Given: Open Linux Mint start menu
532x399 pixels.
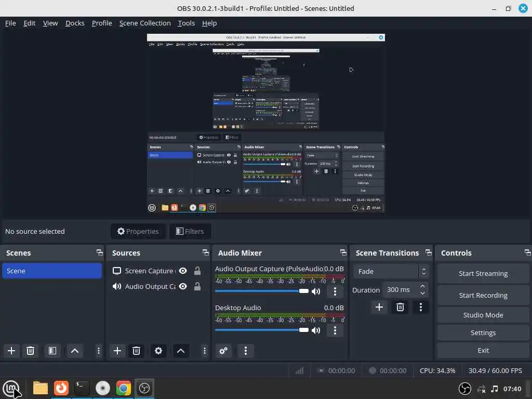Looking at the screenshot, I should [11, 388].
